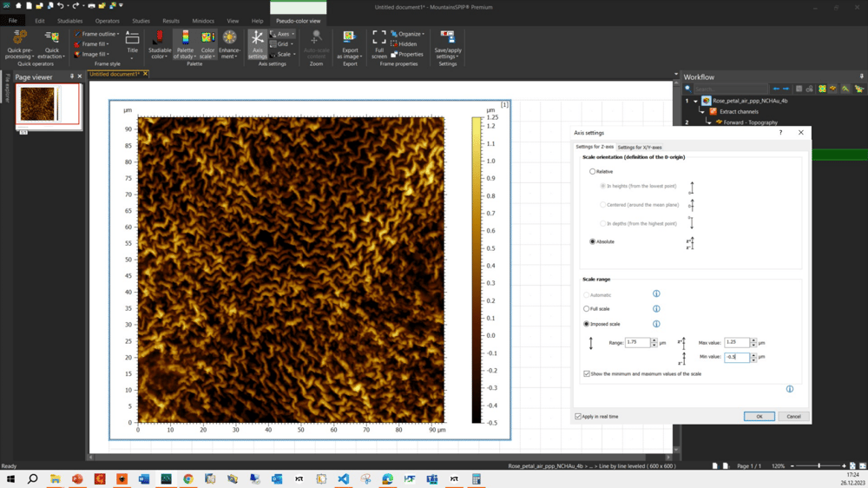Open Studiable color palette option
Image resolution: width=868 pixels, height=488 pixels.
160,44
